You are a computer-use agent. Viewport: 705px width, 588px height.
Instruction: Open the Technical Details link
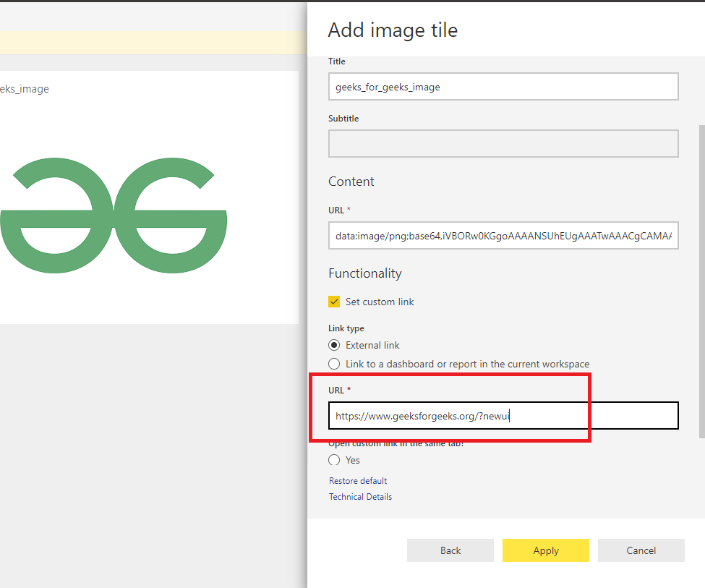361,497
